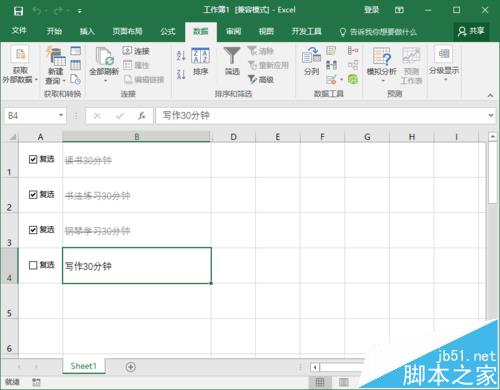The height and width of the screenshot is (390, 500).
Task: Undo the last action
Action: [37, 11]
